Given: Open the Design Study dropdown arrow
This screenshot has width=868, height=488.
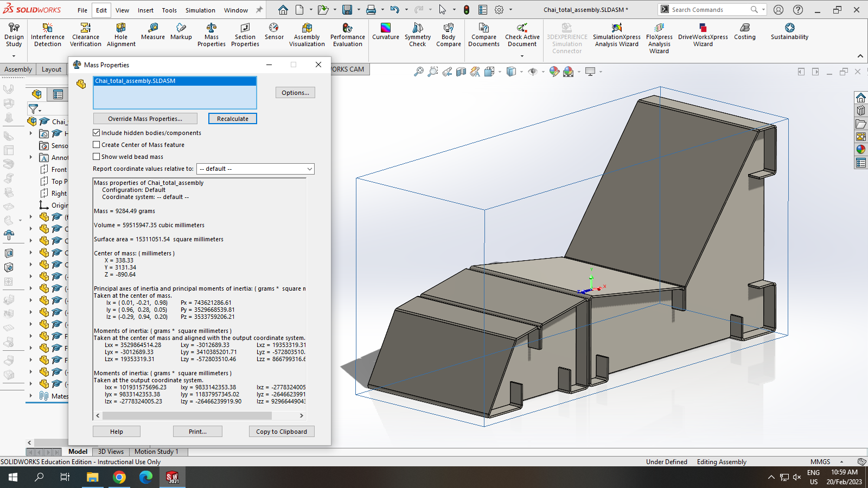Looking at the screenshot, I should [x=14, y=56].
